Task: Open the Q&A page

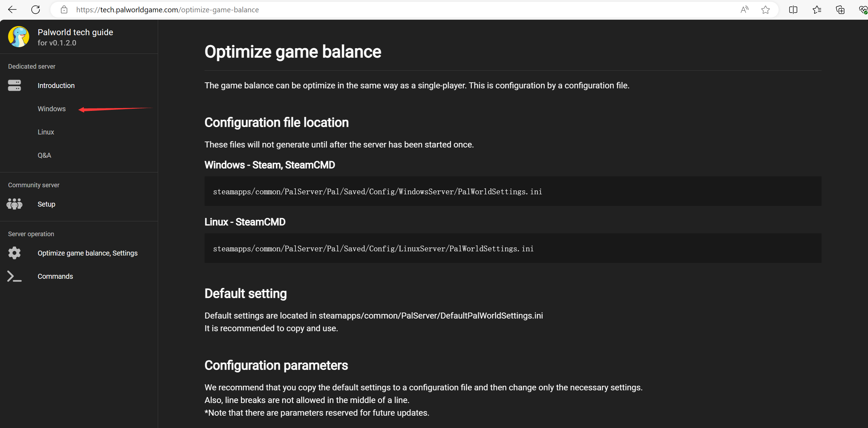Action: point(44,155)
